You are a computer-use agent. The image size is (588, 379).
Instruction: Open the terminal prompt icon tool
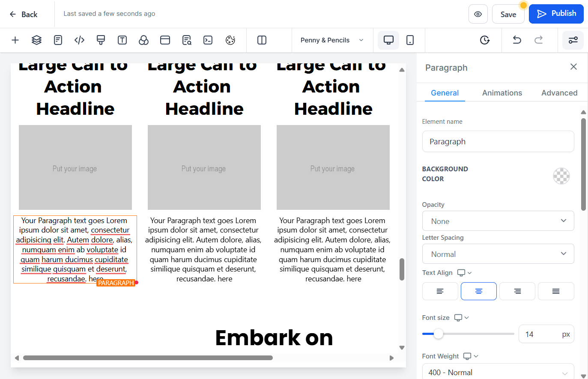coord(208,40)
